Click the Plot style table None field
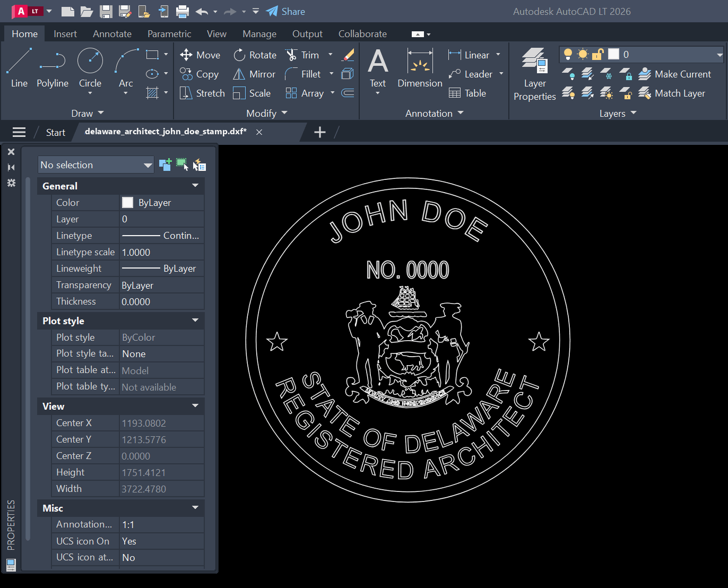The height and width of the screenshot is (588, 728). click(x=162, y=354)
